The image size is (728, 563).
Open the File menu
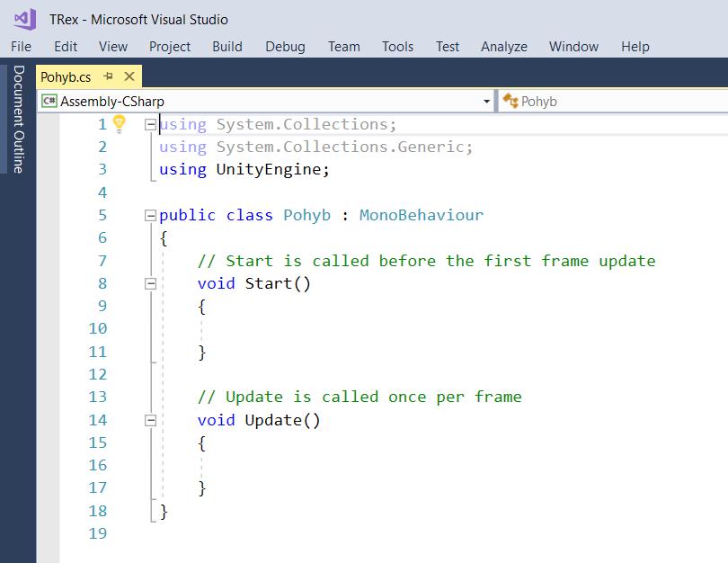pos(21,47)
